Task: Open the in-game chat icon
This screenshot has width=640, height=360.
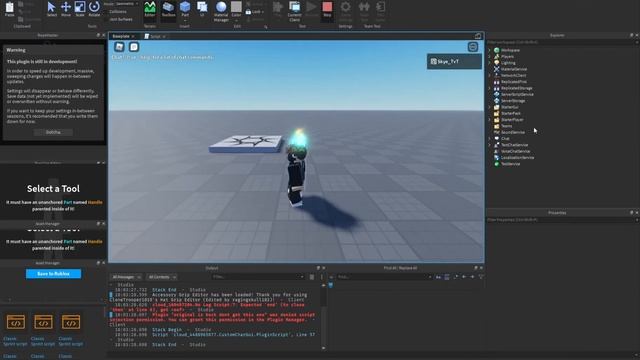Action: point(134,47)
